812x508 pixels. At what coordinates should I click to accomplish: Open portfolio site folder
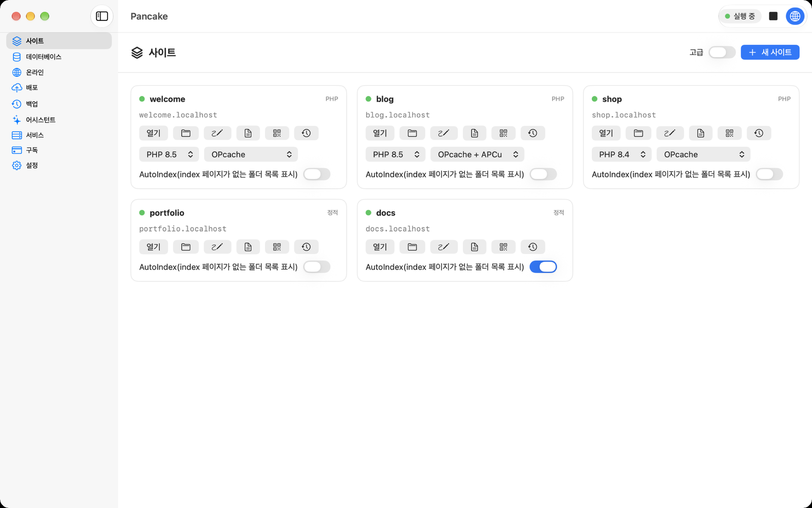(x=186, y=247)
